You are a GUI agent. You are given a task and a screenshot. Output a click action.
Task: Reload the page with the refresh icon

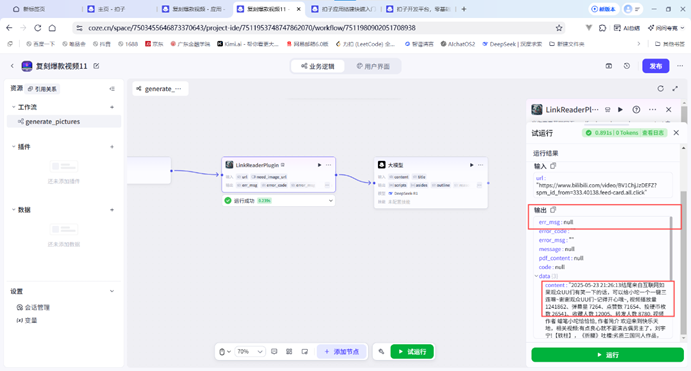[38, 28]
